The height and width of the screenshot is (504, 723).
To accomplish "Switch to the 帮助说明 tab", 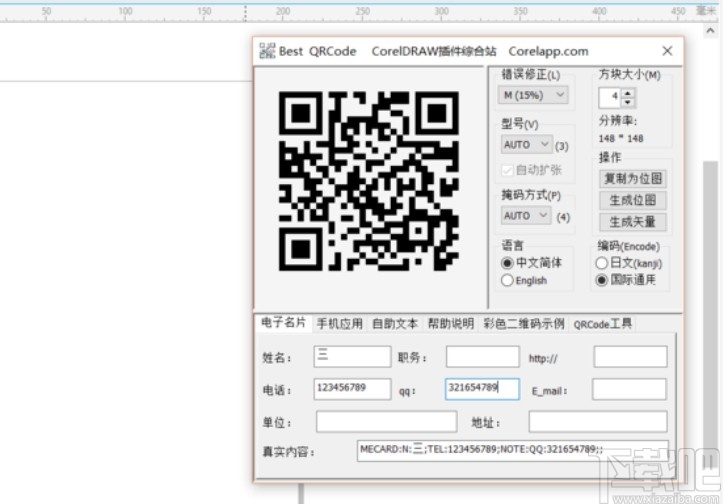I will [x=451, y=324].
